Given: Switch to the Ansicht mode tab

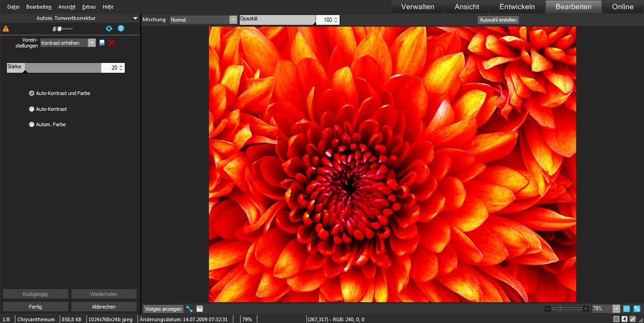Looking at the screenshot, I should 467,7.
